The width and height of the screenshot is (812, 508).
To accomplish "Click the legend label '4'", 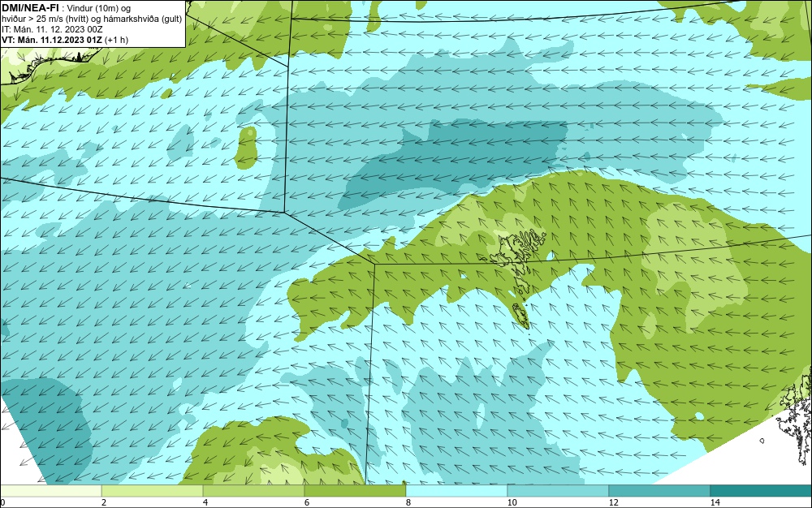I will click(x=205, y=502).
